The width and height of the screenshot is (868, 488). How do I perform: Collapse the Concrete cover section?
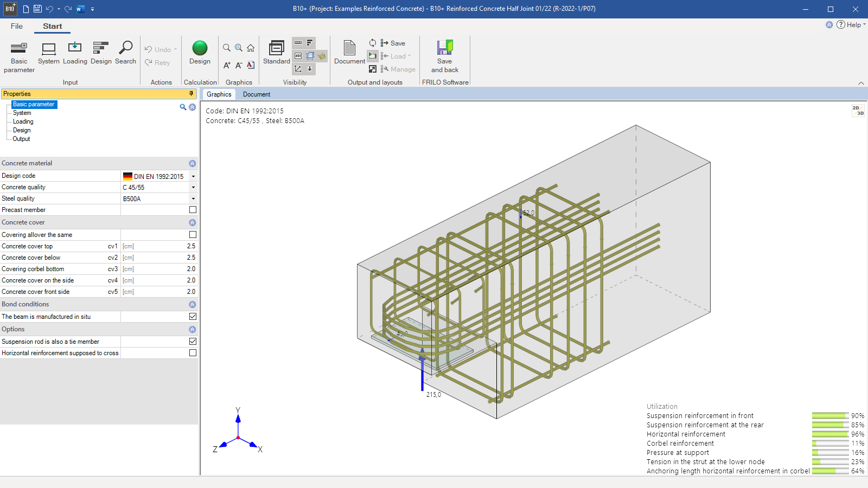pyautogui.click(x=192, y=222)
